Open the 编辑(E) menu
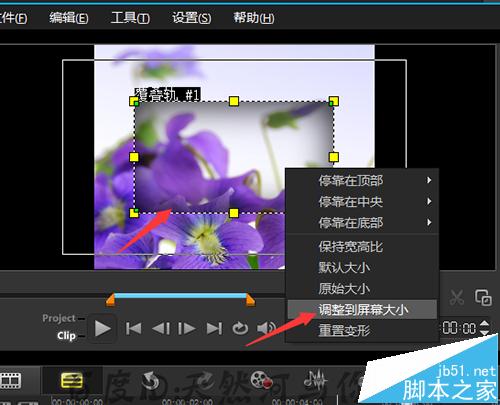This screenshot has width=500, height=405. pyautogui.click(x=69, y=17)
